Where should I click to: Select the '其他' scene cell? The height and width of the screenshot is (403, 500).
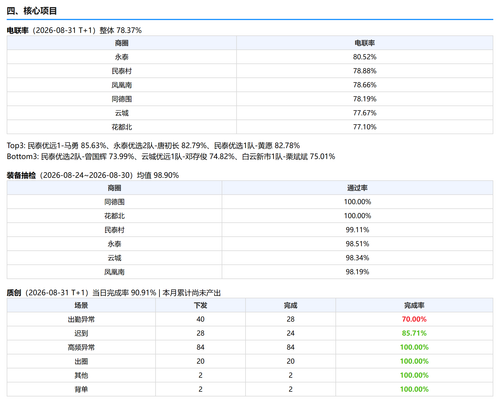[81, 375]
